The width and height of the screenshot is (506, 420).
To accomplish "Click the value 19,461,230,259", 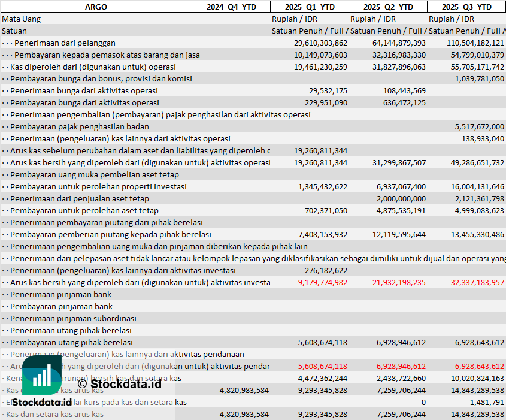I will point(320,67).
